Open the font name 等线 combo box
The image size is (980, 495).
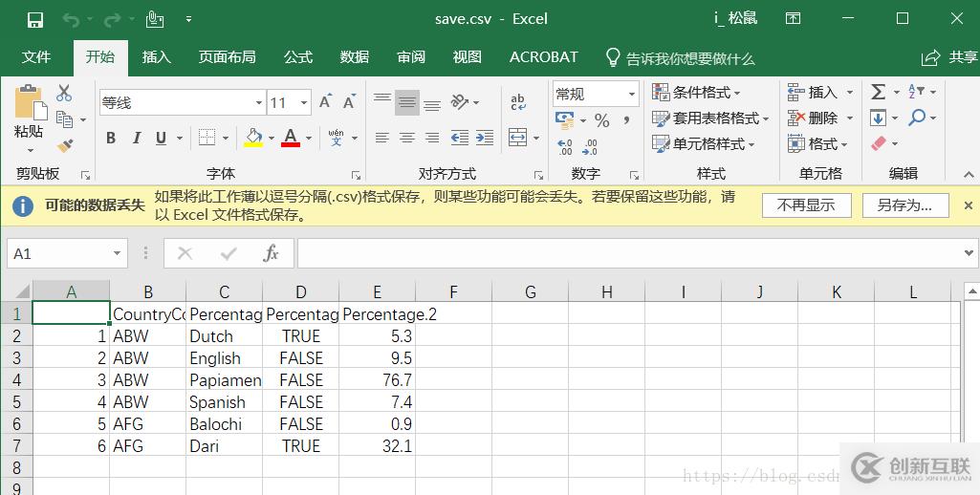coord(183,102)
